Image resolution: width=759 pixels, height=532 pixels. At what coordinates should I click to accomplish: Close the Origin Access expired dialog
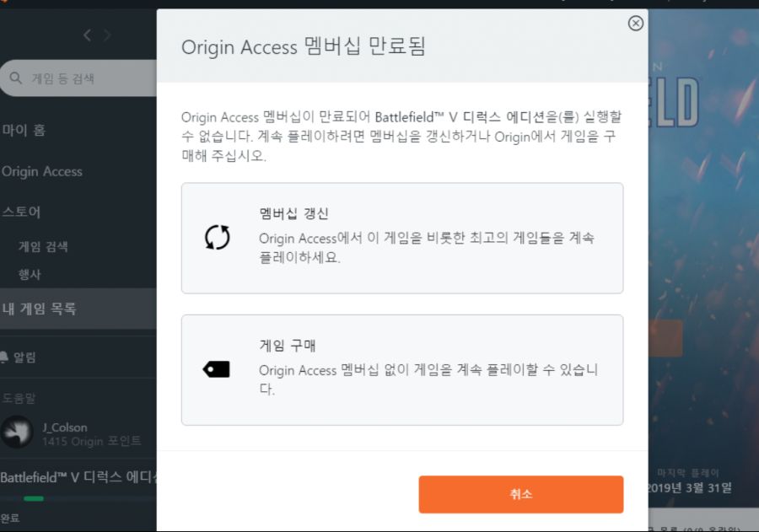[x=636, y=24]
